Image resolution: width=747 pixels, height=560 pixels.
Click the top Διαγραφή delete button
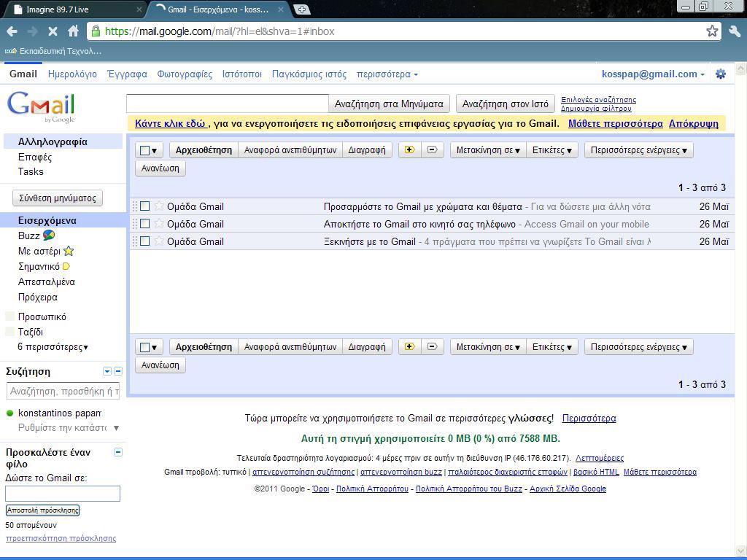[x=367, y=150]
